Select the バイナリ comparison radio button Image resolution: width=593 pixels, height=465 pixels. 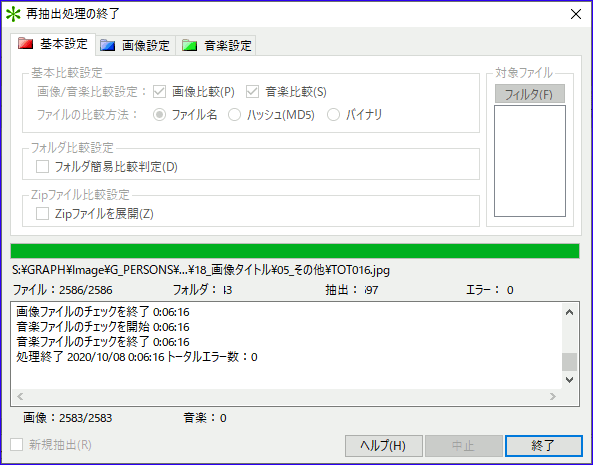coord(333,115)
